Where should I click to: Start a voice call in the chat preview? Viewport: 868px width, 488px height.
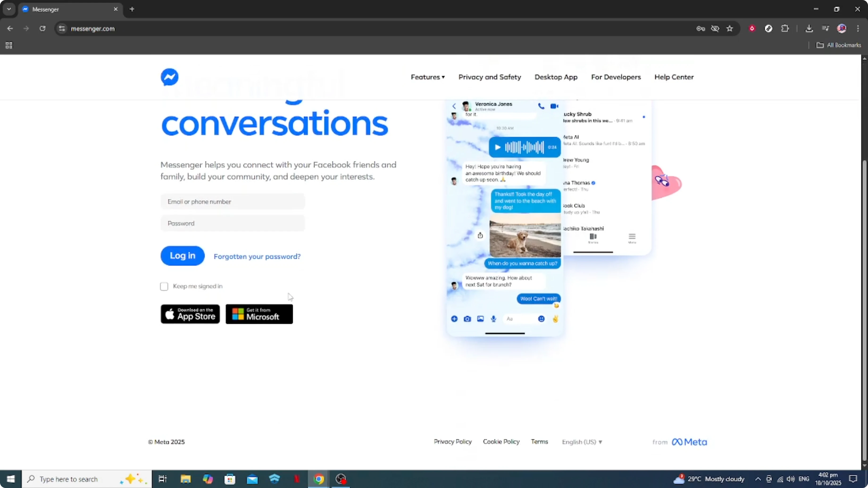coord(542,106)
